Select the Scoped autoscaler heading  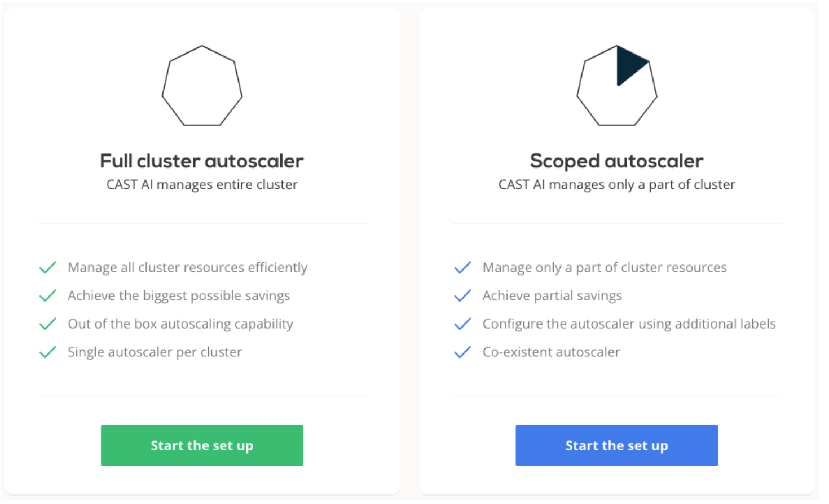[x=616, y=161]
